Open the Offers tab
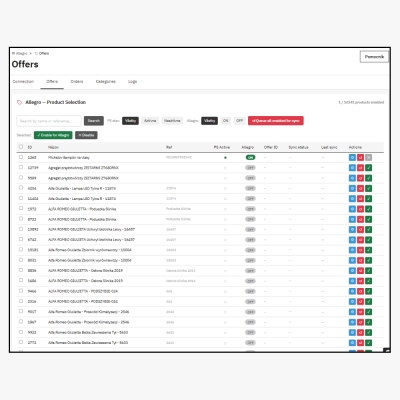Screen dimensions: 400x400 click(x=52, y=82)
